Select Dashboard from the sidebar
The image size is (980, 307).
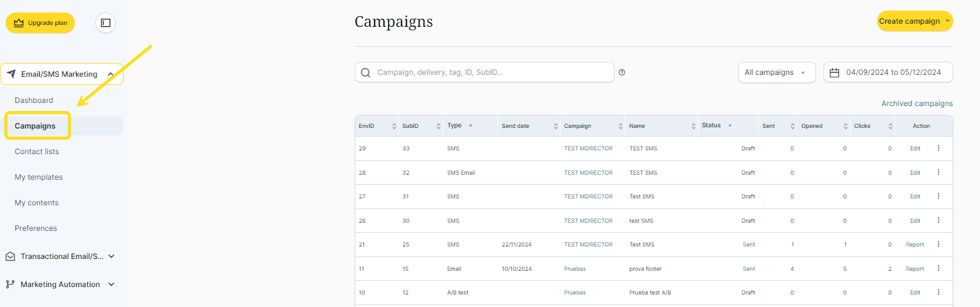pos(34,100)
